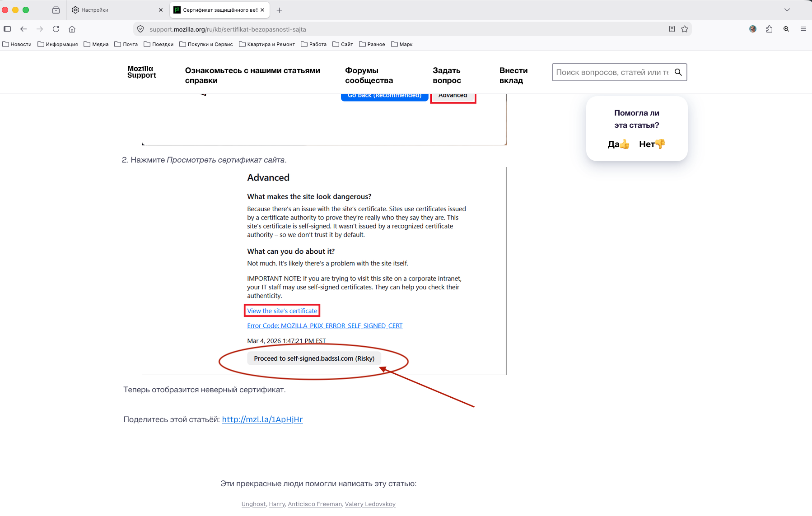
Task: Open the Форумы сообщества menu
Action: [x=369, y=75]
